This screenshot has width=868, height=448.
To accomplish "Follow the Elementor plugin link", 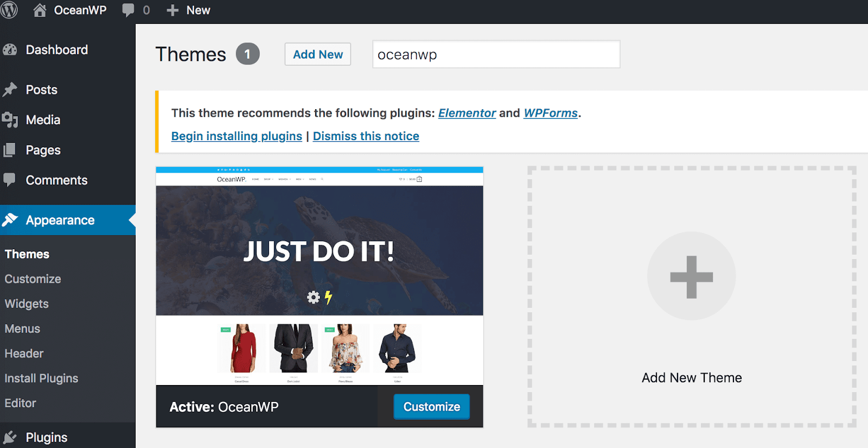I will click(467, 113).
